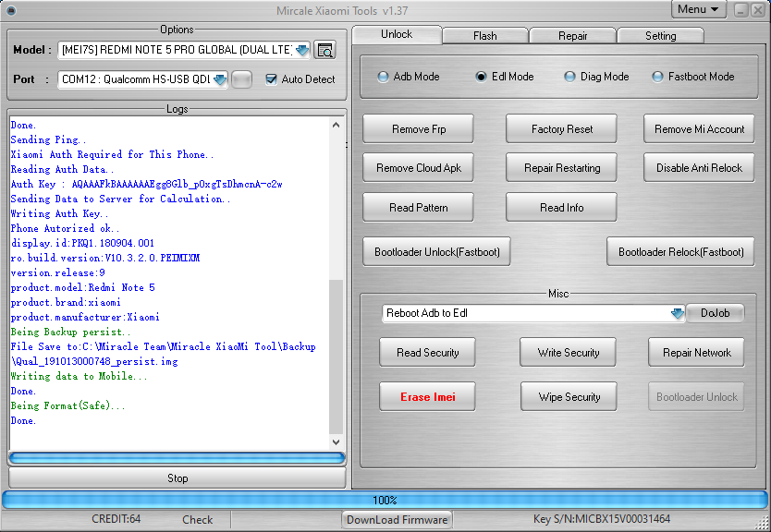
Task: Open the Misc Reboot Adb to Edl dropdown
Action: pos(677,313)
